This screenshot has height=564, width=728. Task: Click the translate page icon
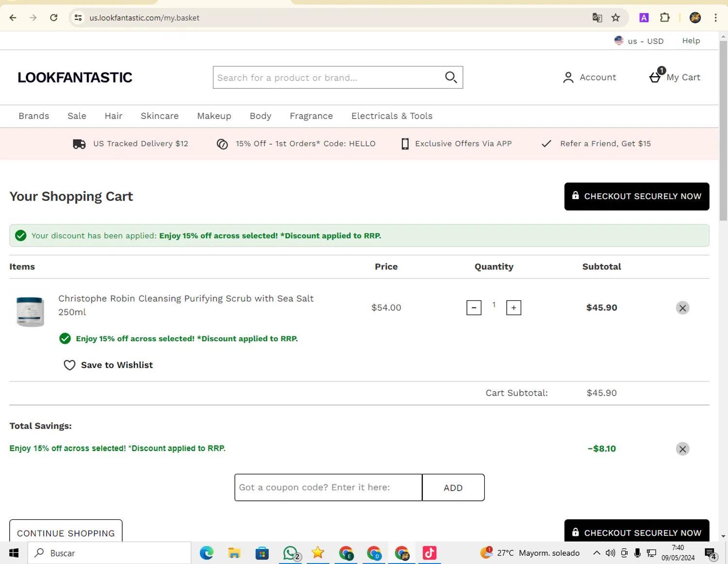coord(597,18)
